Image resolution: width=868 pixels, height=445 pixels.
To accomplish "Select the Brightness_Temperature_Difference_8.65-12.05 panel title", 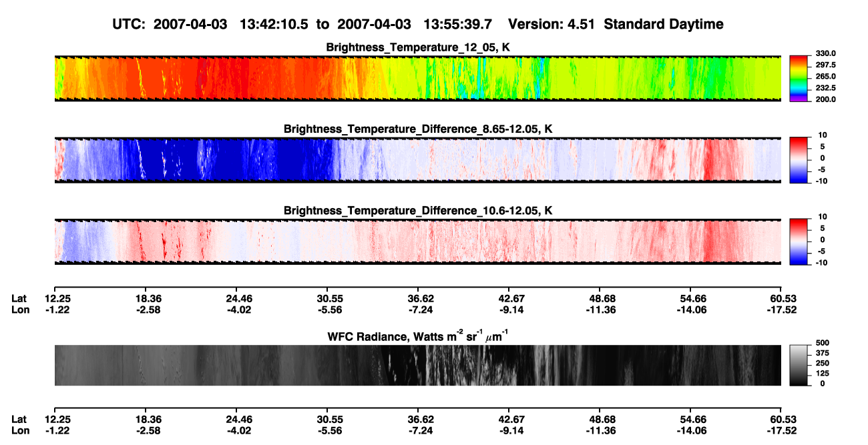I will click(418, 129).
